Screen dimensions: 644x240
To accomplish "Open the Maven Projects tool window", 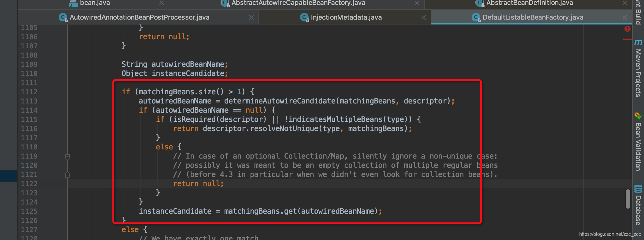I will (x=638, y=68).
